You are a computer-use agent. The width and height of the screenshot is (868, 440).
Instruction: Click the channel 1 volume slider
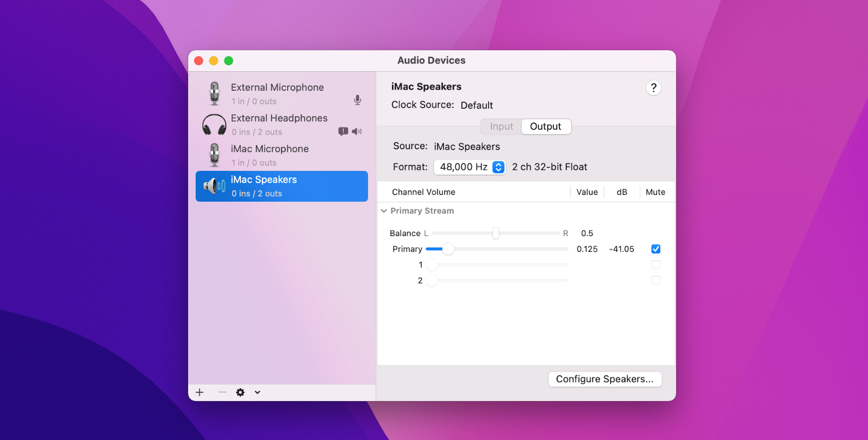(x=497, y=265)
